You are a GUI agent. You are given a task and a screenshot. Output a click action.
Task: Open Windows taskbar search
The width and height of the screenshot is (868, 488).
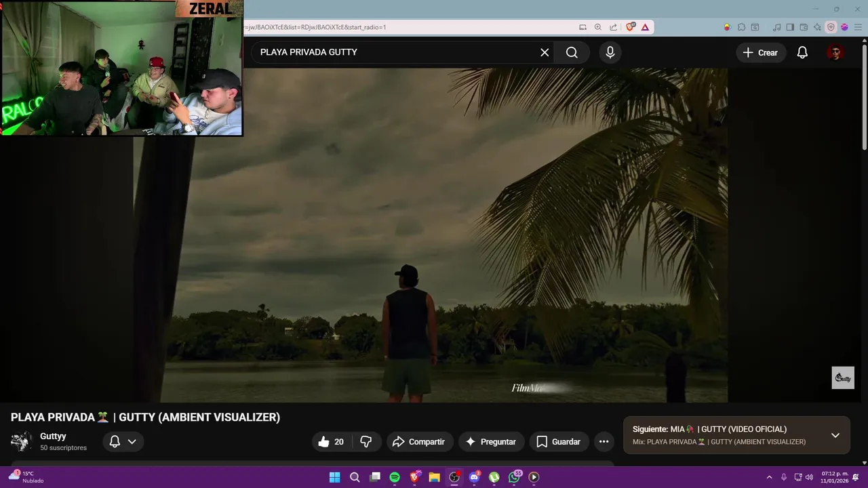355,477
